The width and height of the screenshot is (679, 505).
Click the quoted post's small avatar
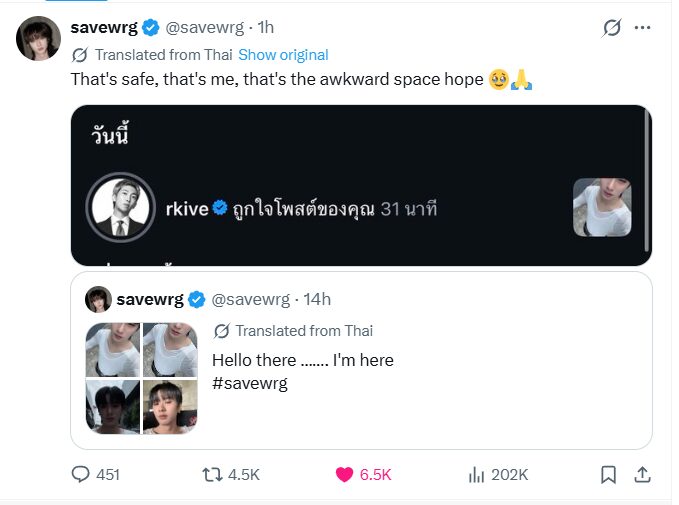[98, 299]
